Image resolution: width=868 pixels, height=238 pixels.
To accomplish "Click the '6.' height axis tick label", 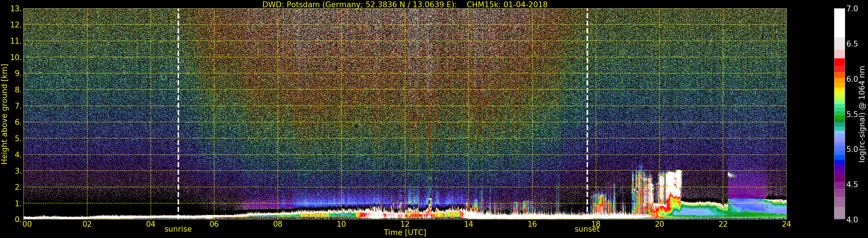I will point(18,122).
